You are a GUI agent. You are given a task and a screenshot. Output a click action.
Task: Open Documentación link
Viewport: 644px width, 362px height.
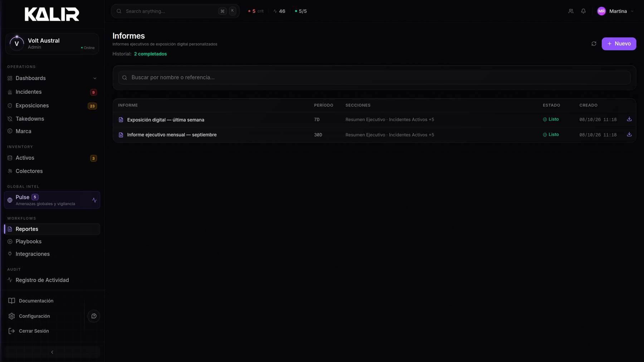point(30,301)
